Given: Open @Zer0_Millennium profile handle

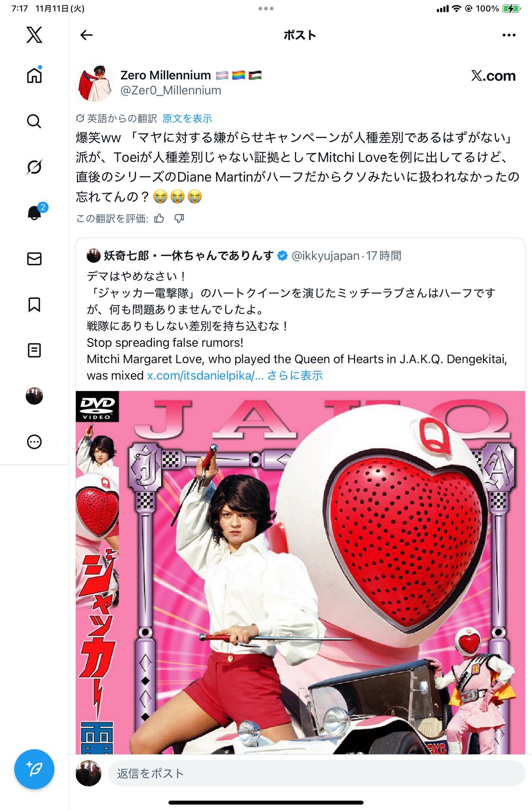Looking at the screenshot, I should click(170, 91).
